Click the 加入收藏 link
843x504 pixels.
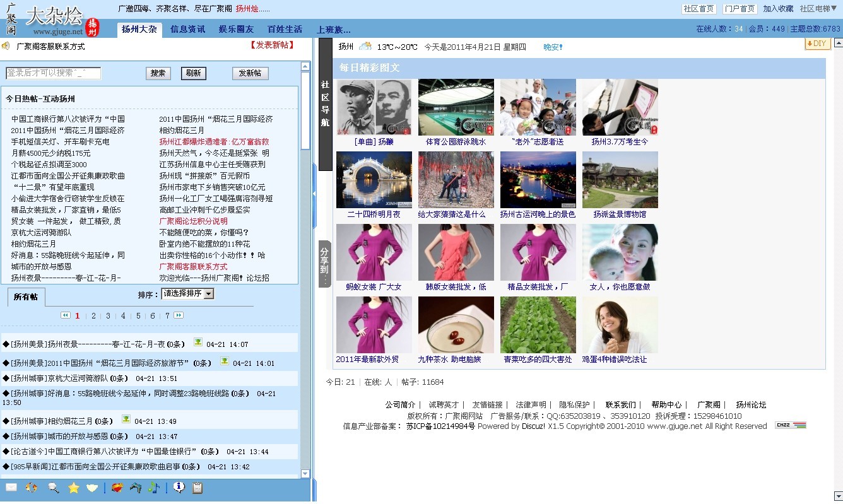click(x=778, y=8)
